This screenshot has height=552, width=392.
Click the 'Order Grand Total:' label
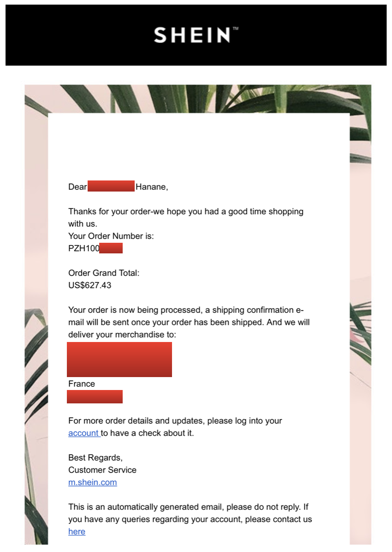click(x=104, y=273)
